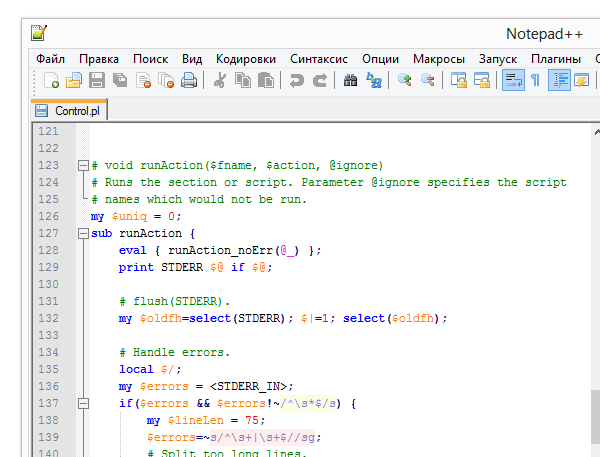Open the Плагины menu
Screen dimensions: 600x457
tap(556, 59)
